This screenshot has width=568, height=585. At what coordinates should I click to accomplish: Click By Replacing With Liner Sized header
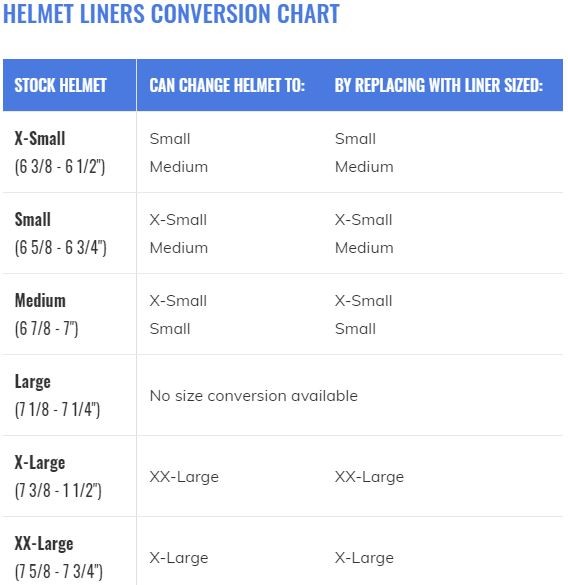439,85
